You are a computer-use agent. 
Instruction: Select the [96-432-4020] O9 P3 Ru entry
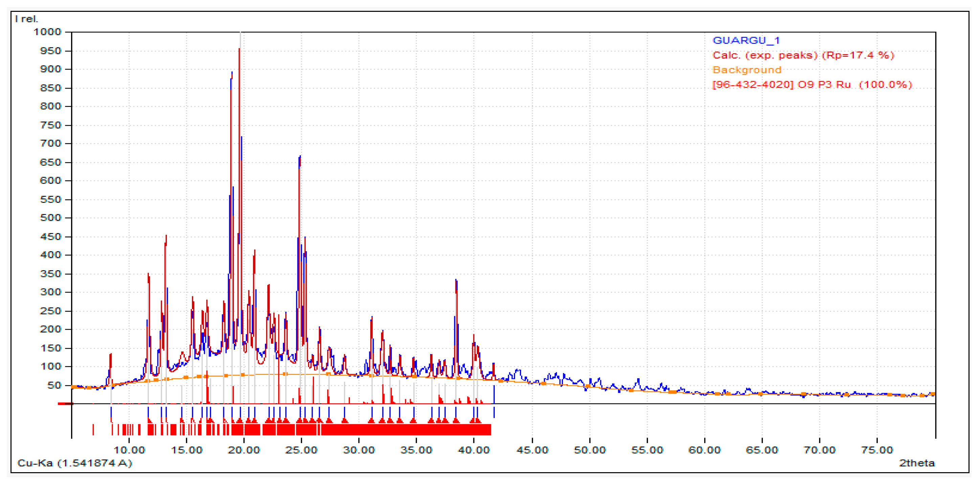tap(812, 85)
